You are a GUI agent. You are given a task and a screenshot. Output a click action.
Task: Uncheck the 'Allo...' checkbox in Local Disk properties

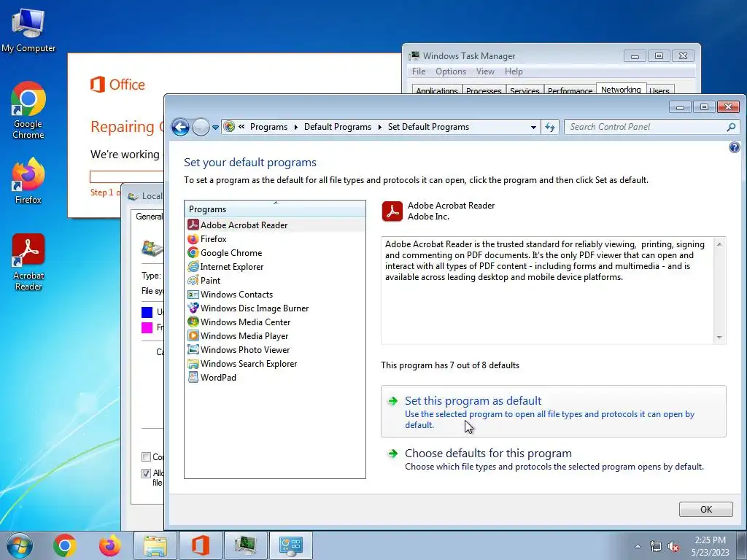(146, 473)
